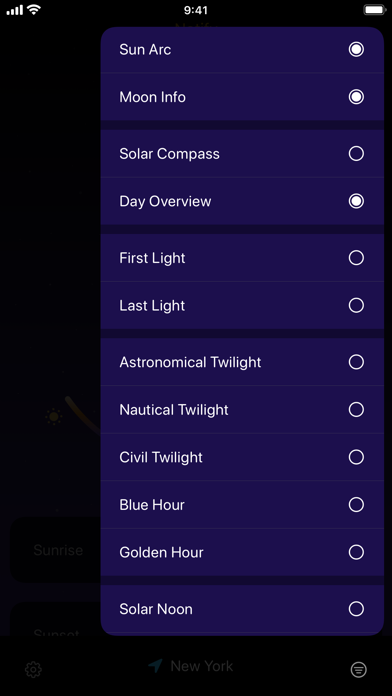Screen dimensions: 392x696
Task: Choose the Civil Twilight menu row
Action: (242, 457)
